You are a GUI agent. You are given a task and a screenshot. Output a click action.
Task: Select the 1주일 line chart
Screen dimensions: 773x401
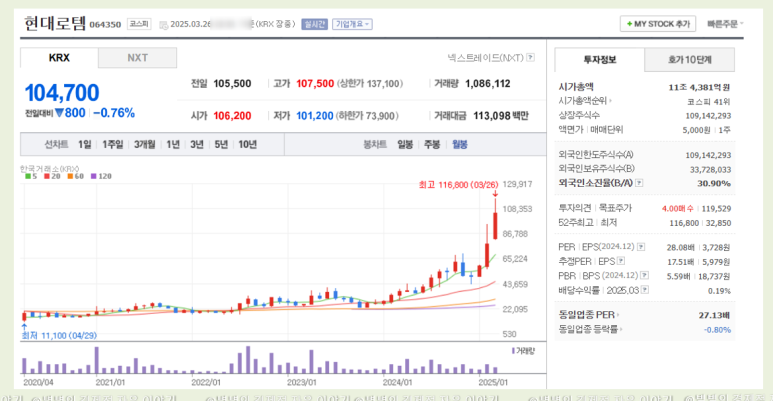112,145
